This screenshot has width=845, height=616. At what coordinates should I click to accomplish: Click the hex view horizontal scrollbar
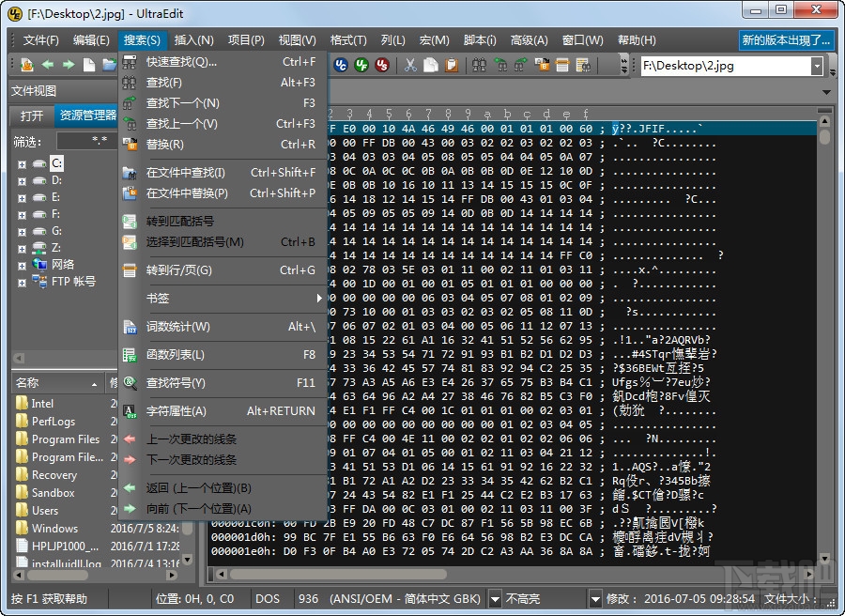(x=515, y=575)
